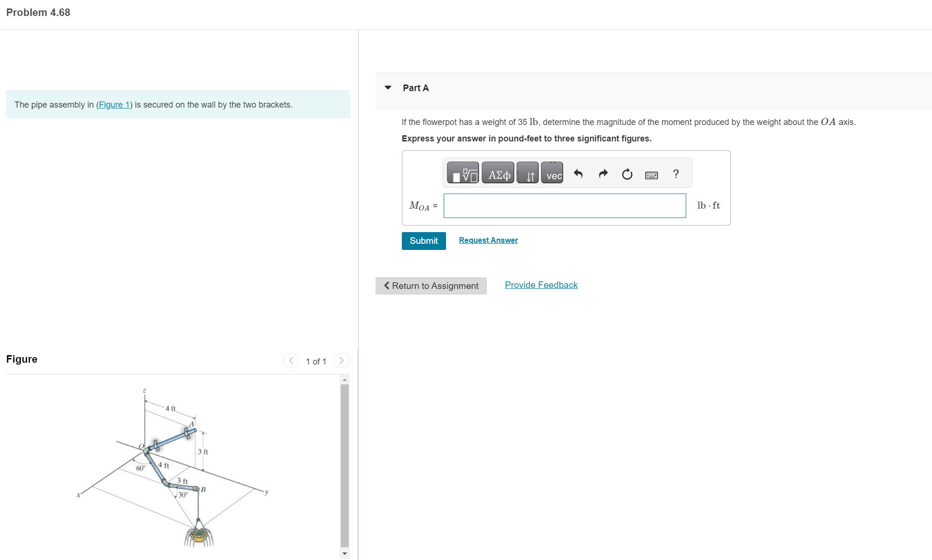Image resolution: width=932 pixels, height=560 pixels.
Task: Click the Problem 4.68 title
Action: (38, 13)
